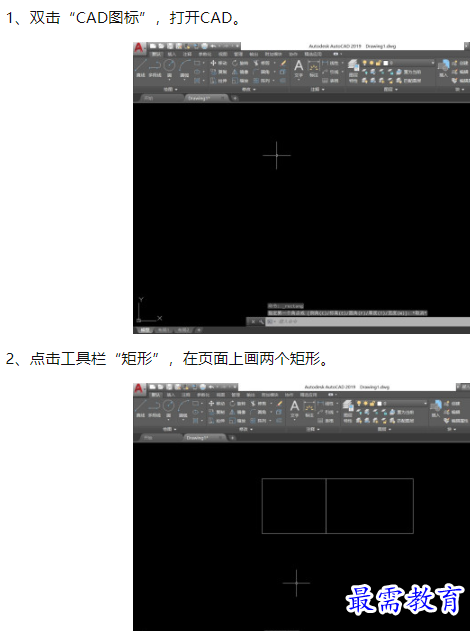This screenshot has height=631, width=470.
Task: Select the Polyline tool in the first AutoCAD screenshot
Action: (155, 68)
